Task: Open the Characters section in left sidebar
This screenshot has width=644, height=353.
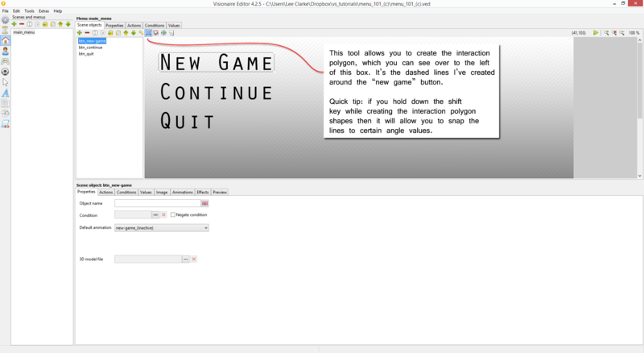Action: click(x=6, y=51)
